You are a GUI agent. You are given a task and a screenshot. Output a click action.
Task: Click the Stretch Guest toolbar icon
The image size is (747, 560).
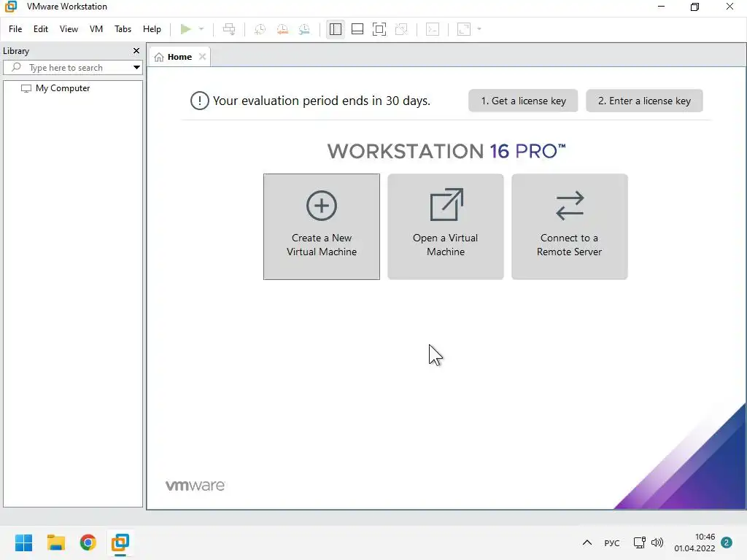tap(464, 29)
